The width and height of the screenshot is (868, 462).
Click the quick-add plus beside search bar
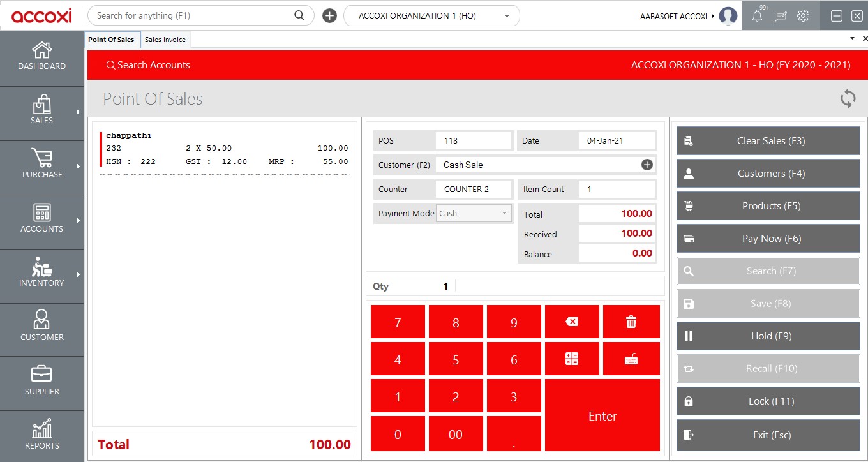coord(329,16)
